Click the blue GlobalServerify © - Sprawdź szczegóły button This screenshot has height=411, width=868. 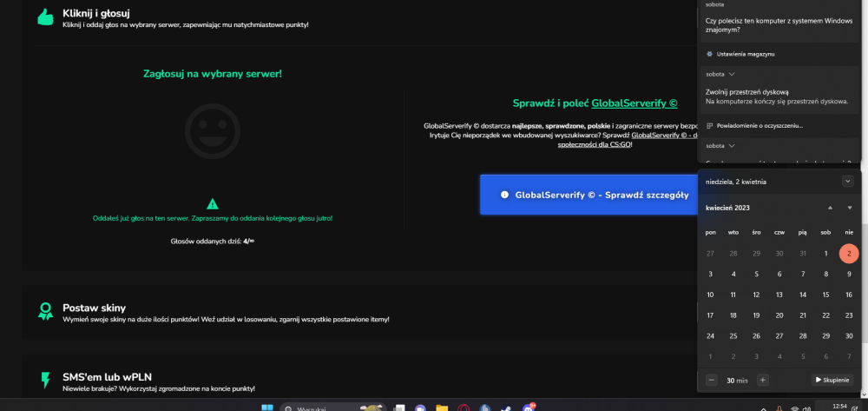coord(589,195)
